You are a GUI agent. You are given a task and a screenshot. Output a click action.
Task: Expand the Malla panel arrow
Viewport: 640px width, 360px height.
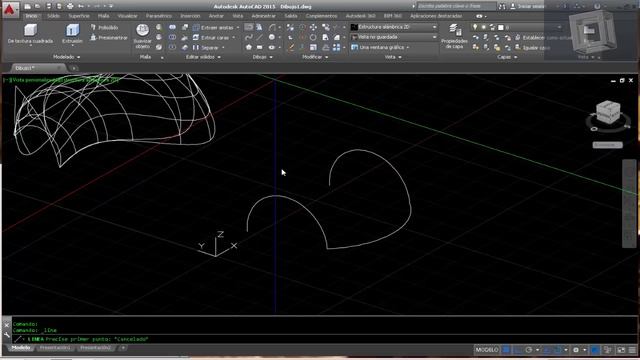tap(162, 58)
